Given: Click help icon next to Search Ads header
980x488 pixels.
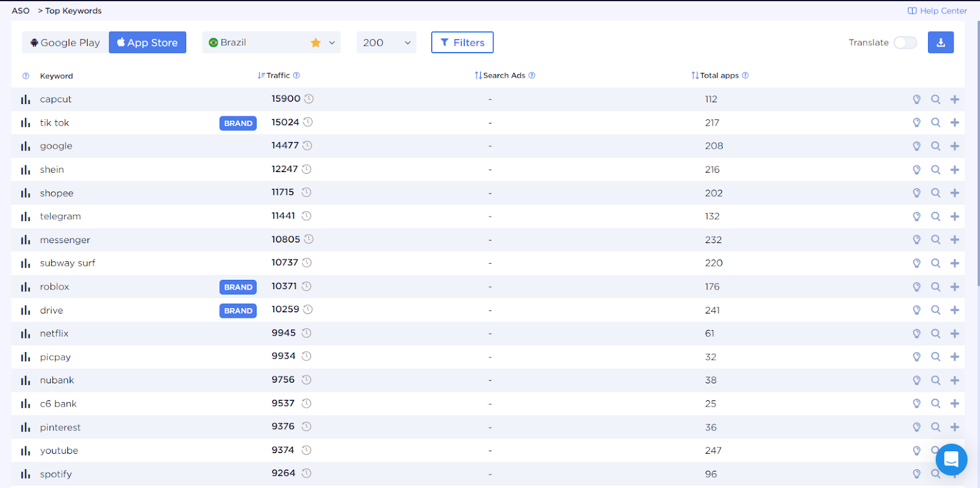Looking at the screenshot, I should (532, 75).
